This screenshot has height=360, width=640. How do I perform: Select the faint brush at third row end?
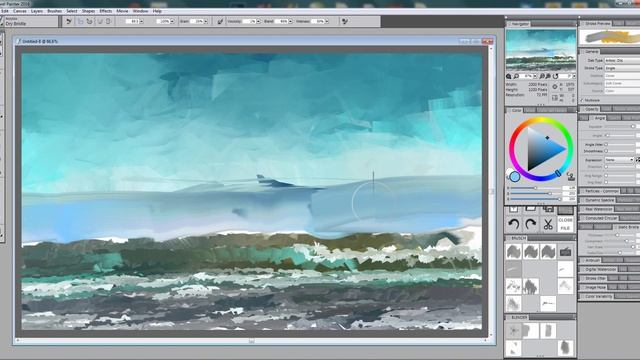pyautogui.click(x=565, y=286)
